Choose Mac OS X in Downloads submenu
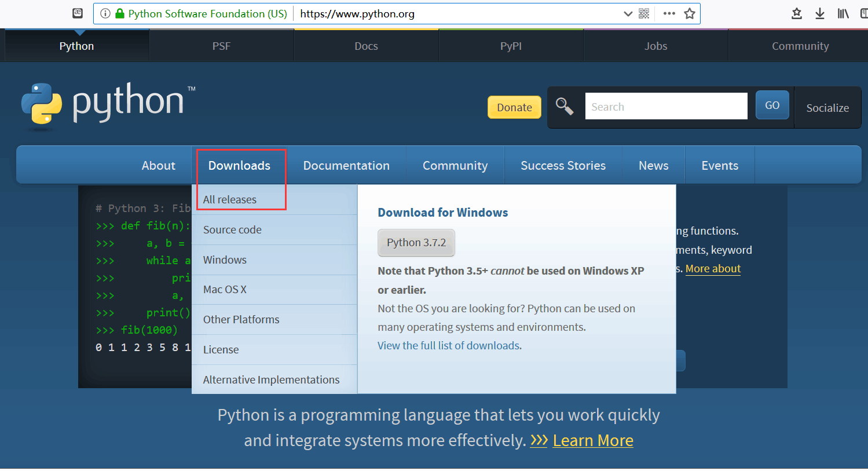 point(274,289)
